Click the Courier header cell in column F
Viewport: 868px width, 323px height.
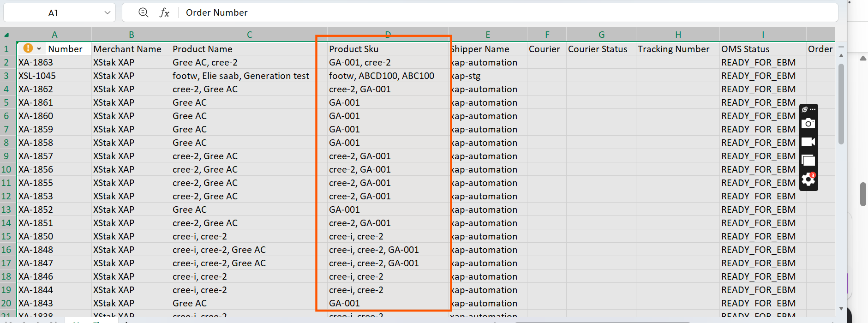(x=547, y=49)
